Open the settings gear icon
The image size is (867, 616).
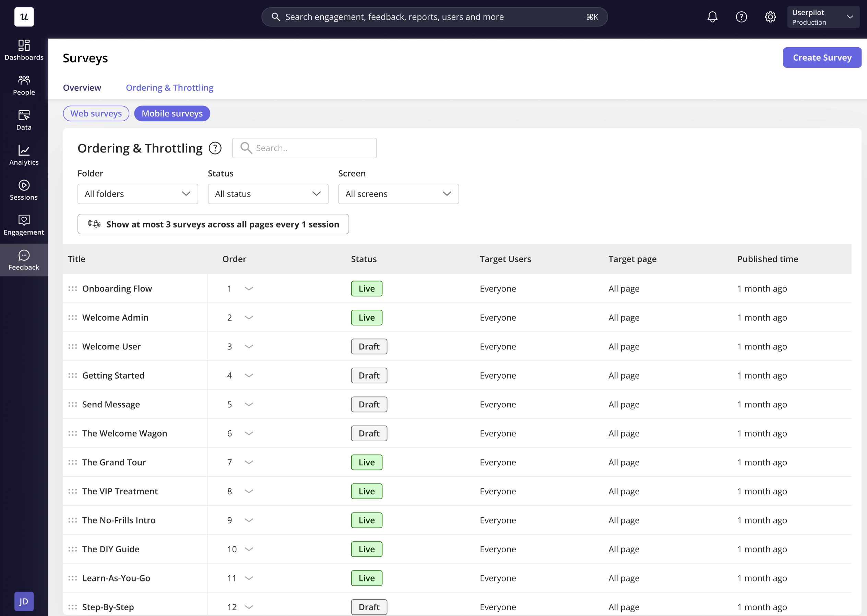[770, 17]
